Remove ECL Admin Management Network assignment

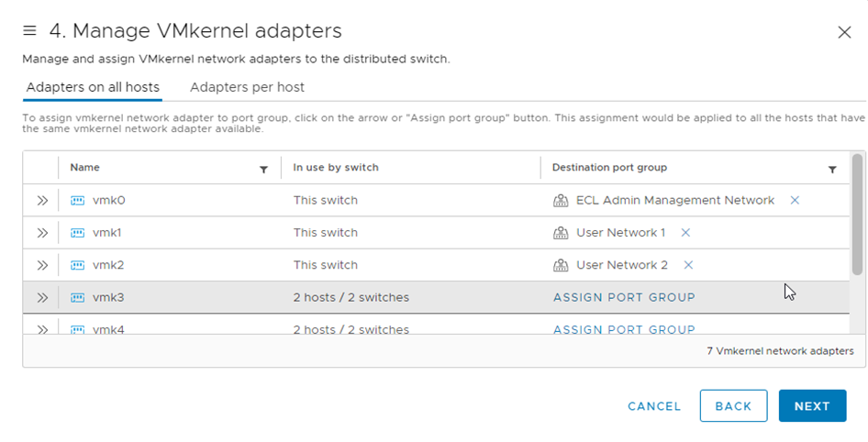795,200
